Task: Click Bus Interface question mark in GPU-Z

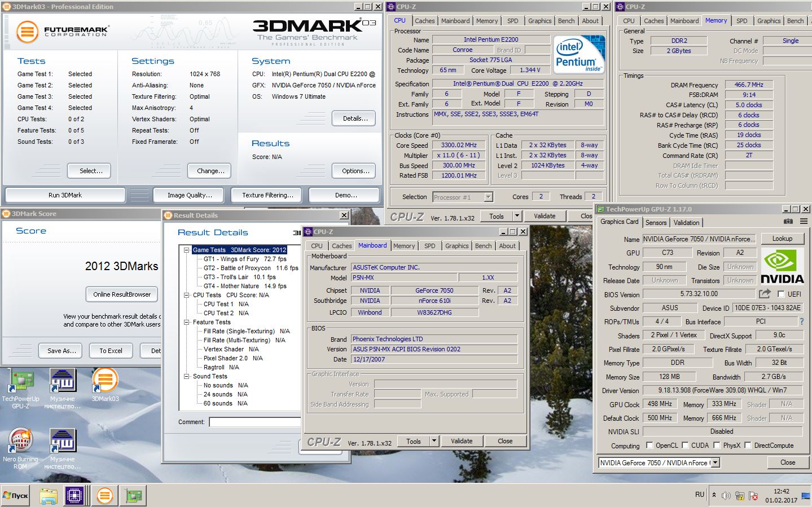Action: coord(801,321)
